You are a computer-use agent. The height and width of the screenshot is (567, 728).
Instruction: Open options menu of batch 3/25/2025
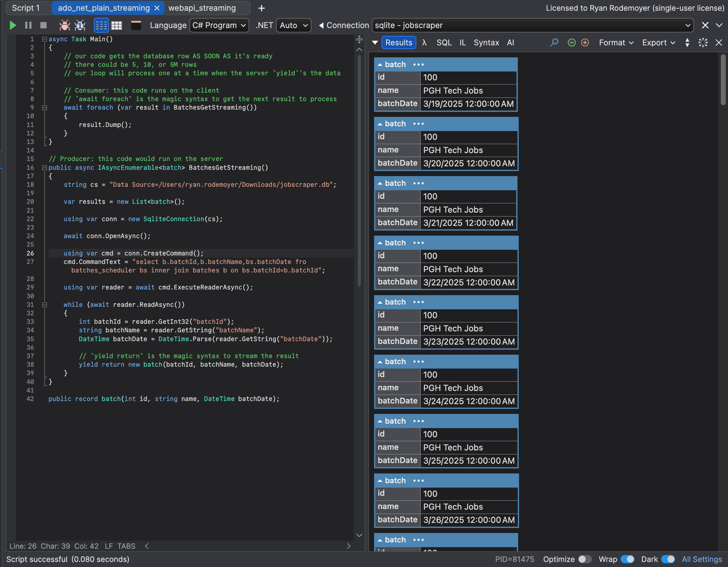418,421
